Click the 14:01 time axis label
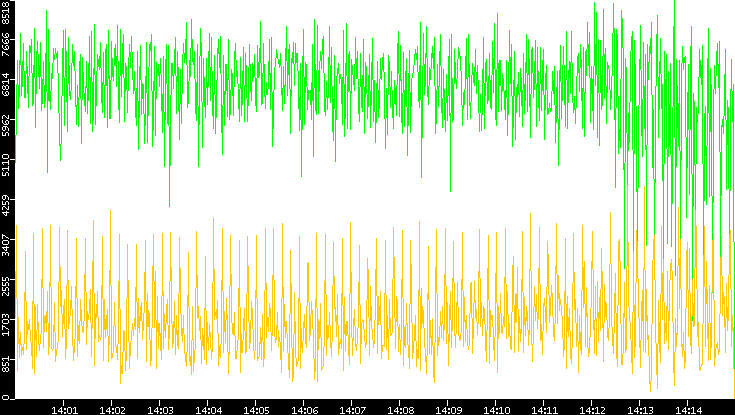The height and width of the screenshot is (415, 735). pos(64,410)
